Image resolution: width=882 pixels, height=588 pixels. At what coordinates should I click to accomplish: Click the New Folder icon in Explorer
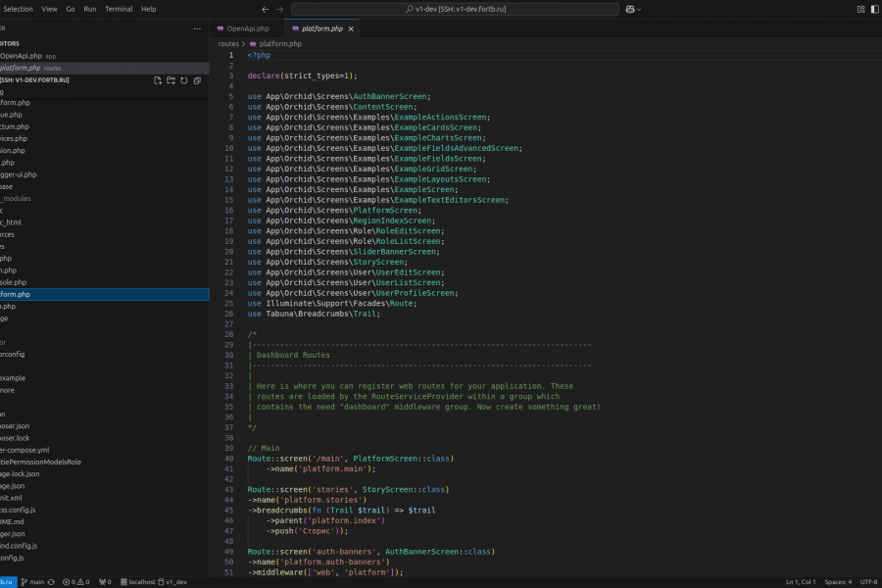coord(171,80)
